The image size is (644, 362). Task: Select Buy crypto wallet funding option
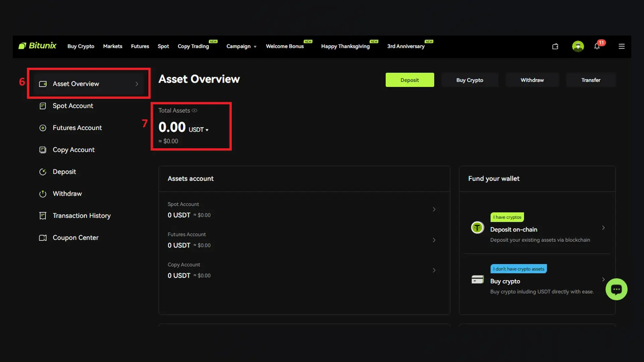click(537, 280)
